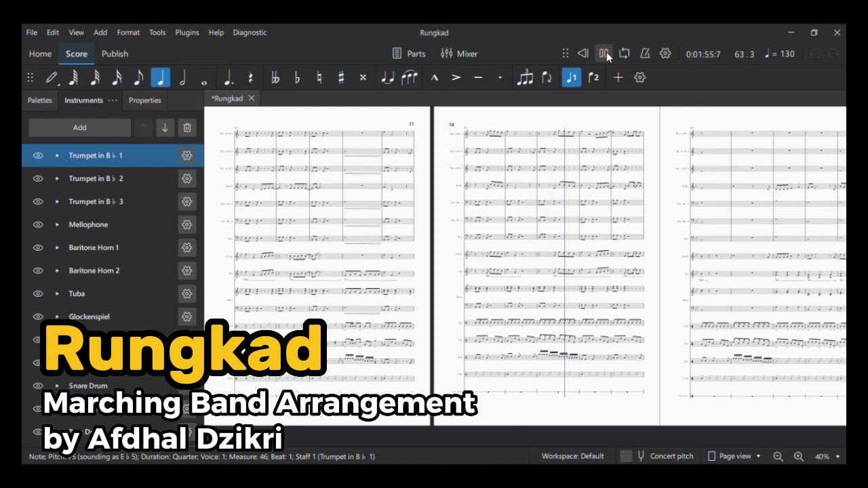The width and height of the screenshot is (868, 488).
Task: Hide Baritone Horn 1 instrument
Action: (x=38, y=247)
